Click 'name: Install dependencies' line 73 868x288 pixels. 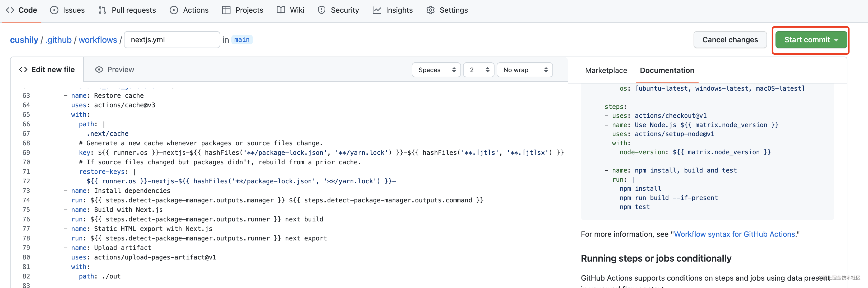[121, 191]
